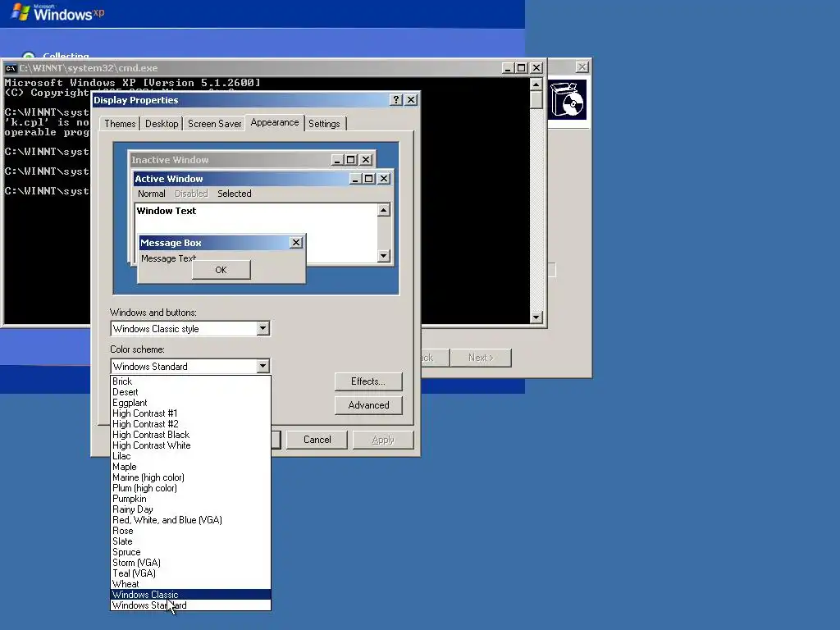Choose Slate color scheme
The height and width of the screenshot is (630, 840).
click(190, 541)
